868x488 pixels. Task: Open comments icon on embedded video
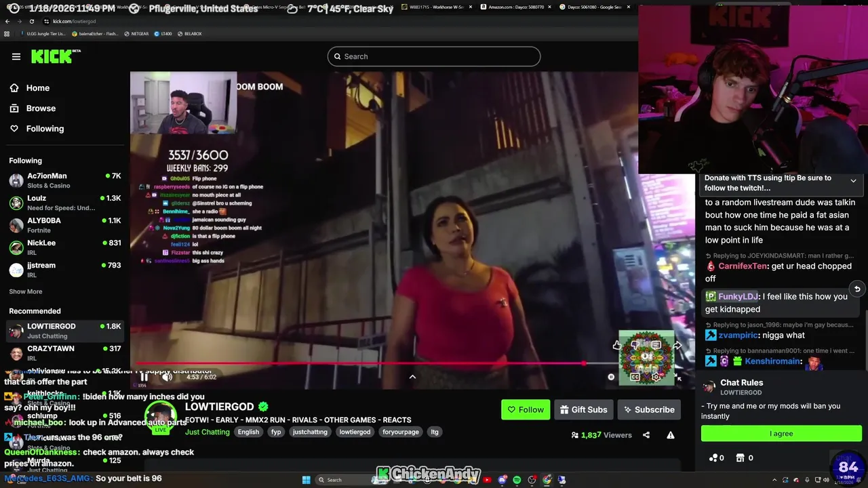pos(656,345)
